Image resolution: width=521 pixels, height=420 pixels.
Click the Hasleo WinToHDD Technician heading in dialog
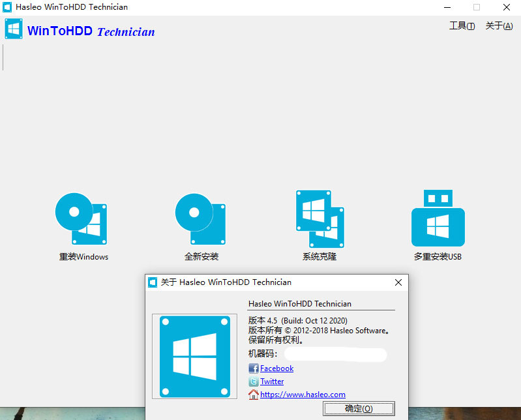(x=300, y=304)
